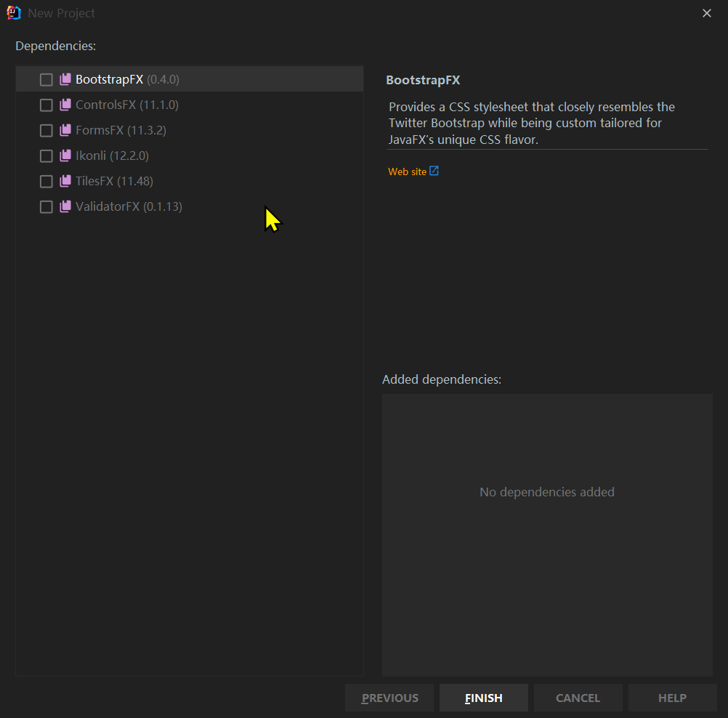
Task: Click the 'Added dependencies:' label
Action: click(442, 379)
